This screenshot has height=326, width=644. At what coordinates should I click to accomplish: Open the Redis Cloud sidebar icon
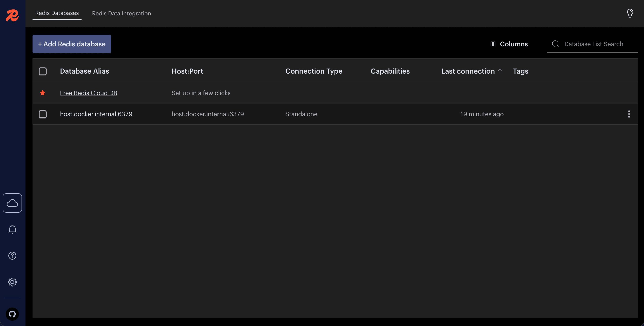[12, 203]
